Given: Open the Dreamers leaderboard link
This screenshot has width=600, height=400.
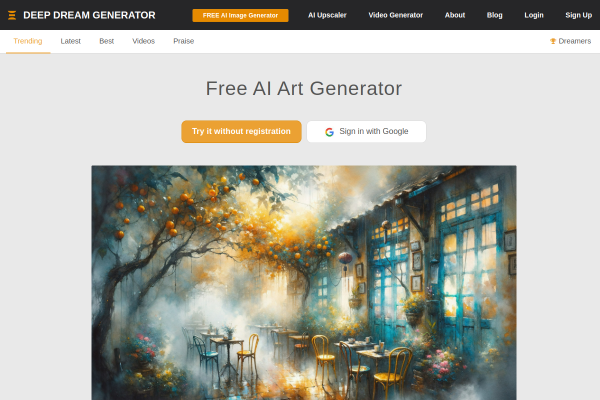Looking at the screenshot, I should coord(571,41).
